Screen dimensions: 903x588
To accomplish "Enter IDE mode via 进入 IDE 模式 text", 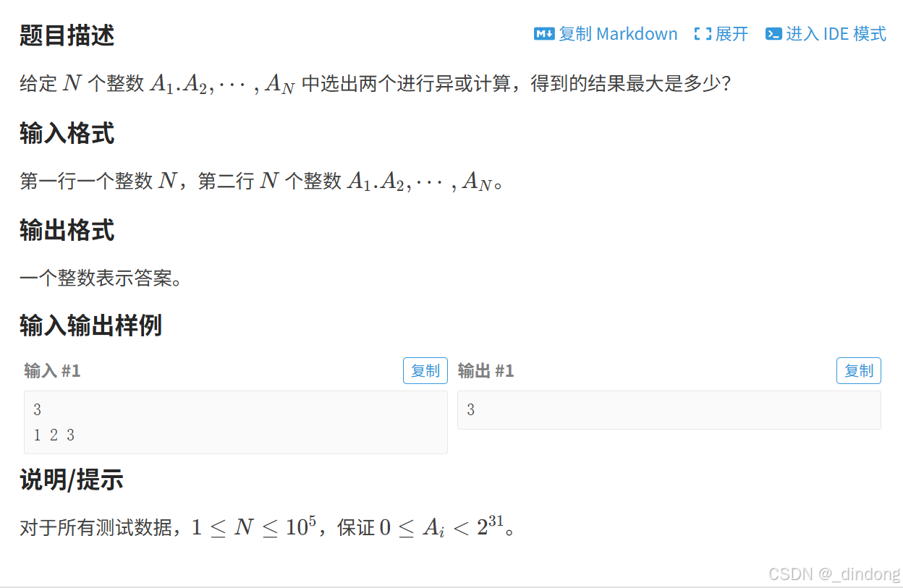I will pos(836,34).
